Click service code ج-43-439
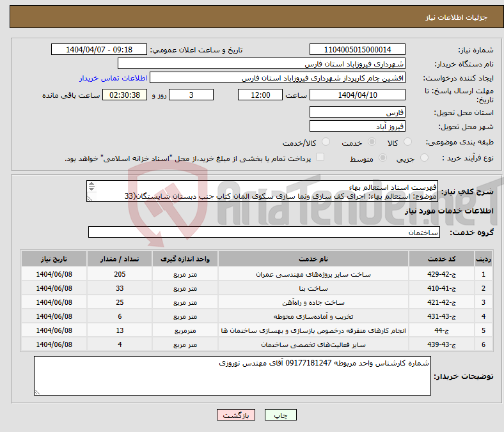Image resolution: width=504 pixels, height=432 pixels. [x=442, y=344]
